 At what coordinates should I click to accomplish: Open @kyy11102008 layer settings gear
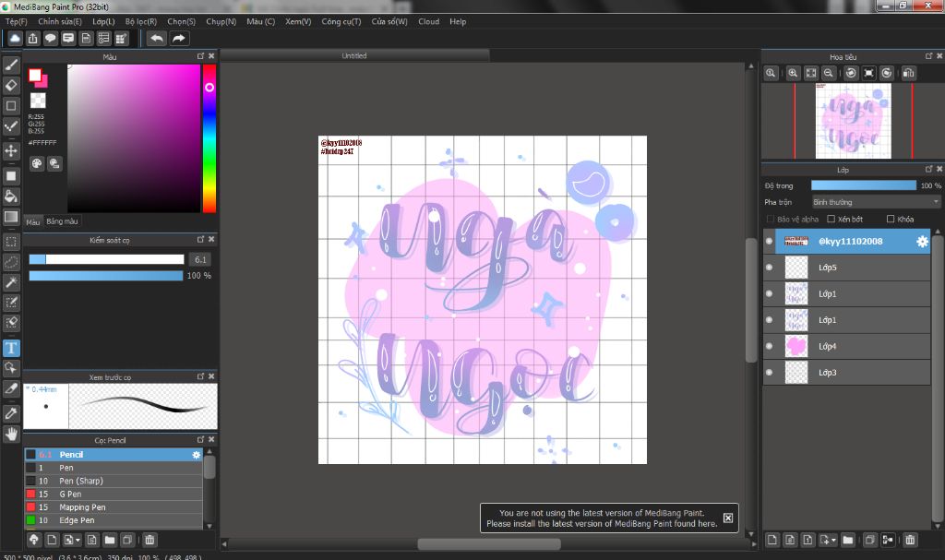[922, 241]
